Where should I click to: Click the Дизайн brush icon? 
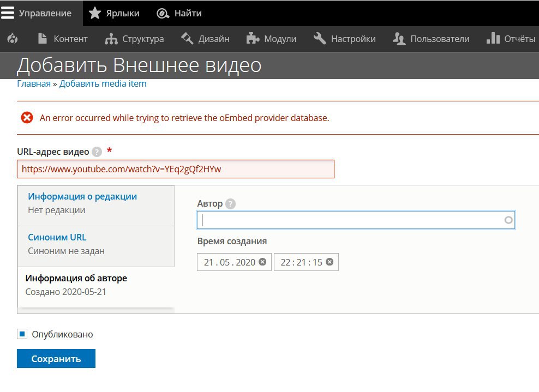(x=187, y=39)
